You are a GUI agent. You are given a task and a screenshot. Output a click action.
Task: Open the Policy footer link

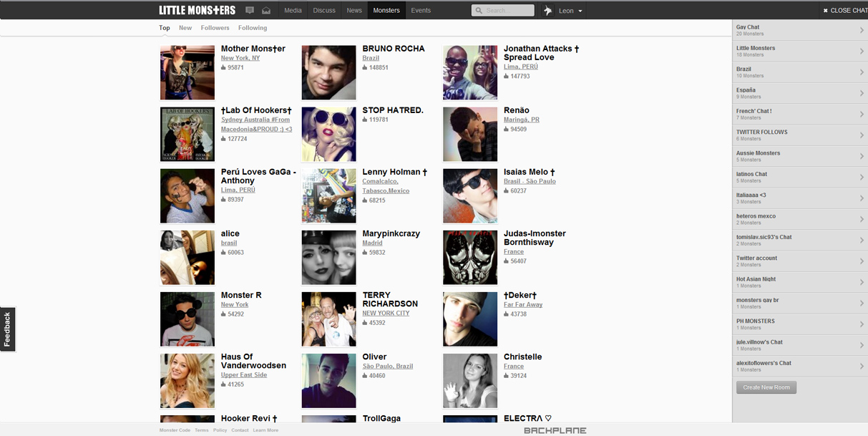(x=220, y=430)
